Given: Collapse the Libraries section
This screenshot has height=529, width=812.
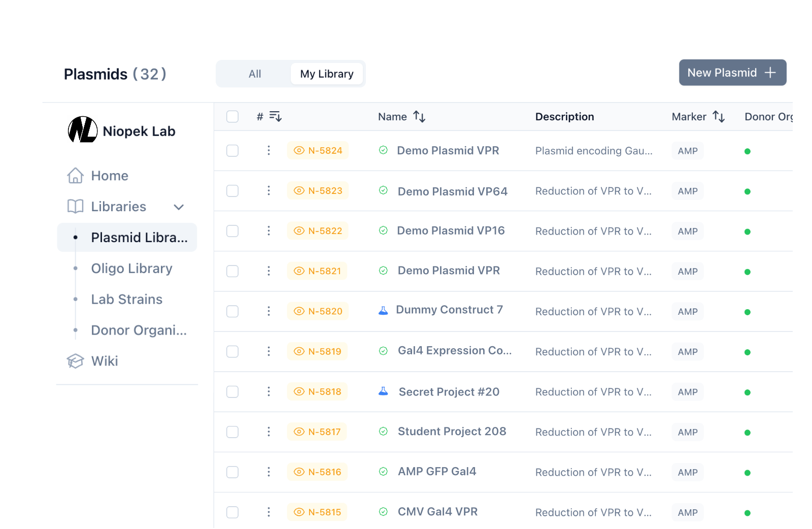Looking at the screenshot, I should [179, 207].
